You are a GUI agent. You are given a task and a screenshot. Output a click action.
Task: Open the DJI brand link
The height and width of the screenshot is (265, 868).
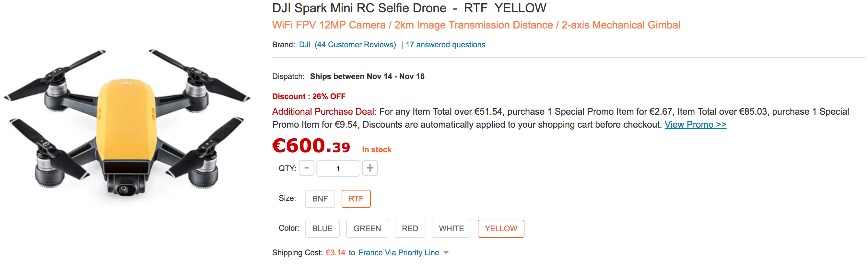305,45
